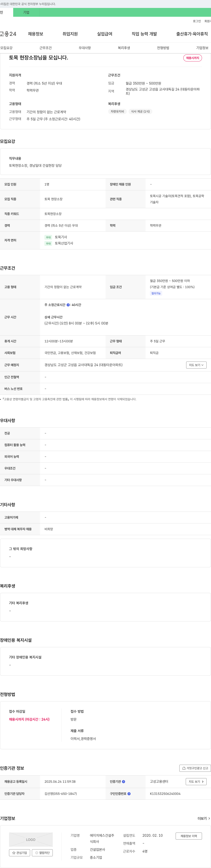
Task: Select the establishment date 2020. 02. 10
Action: point(153,835)
